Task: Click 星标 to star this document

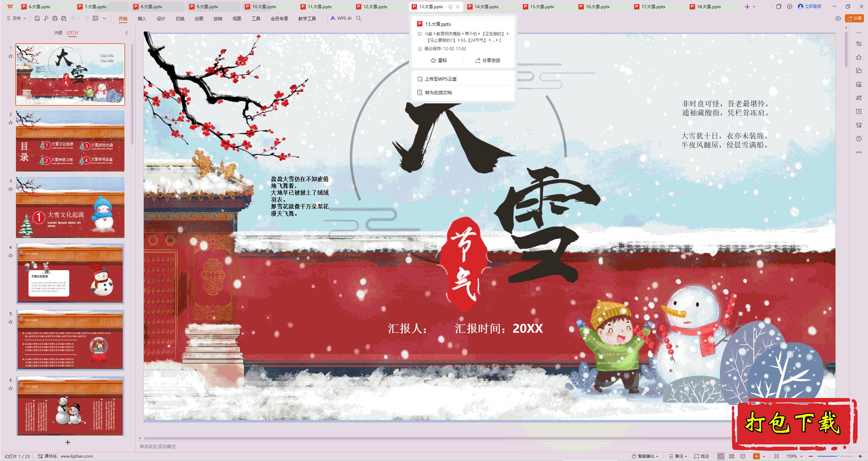Action: 439,60
